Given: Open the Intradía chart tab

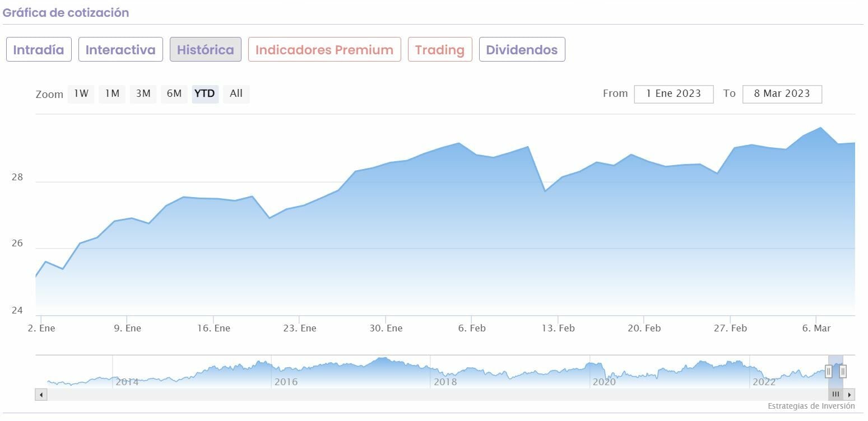Looking at the screenshot, I should pos(39,50).
